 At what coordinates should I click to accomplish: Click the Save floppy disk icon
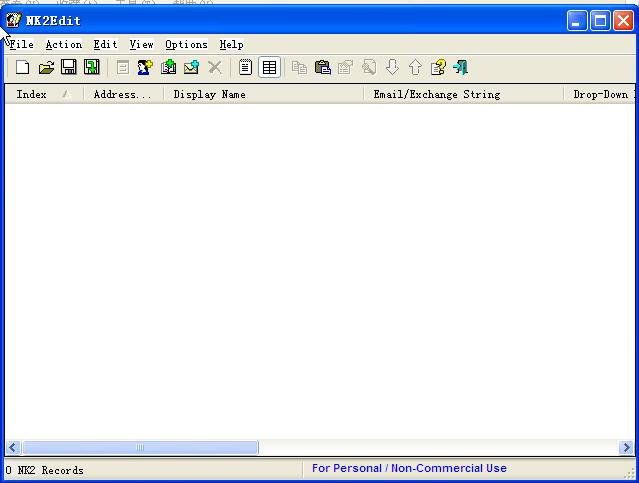tap(69, 68)
